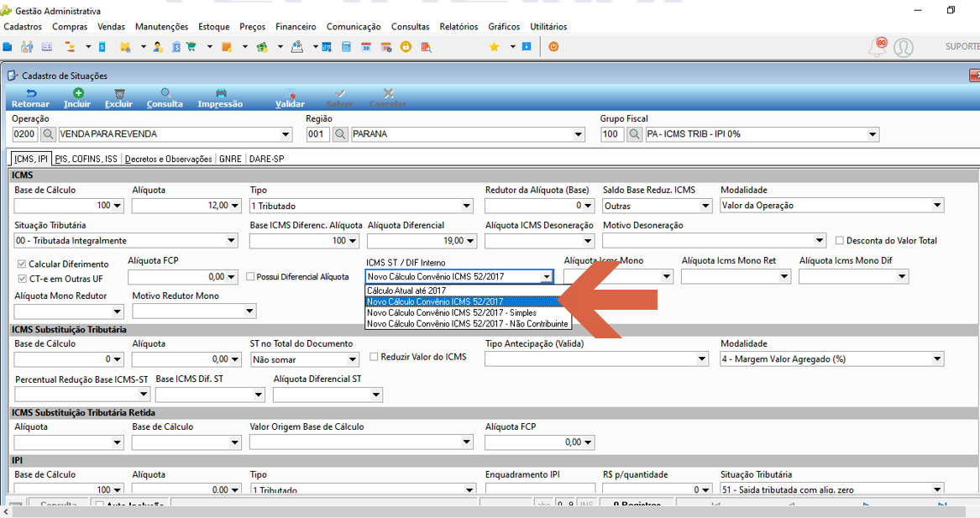Check the Desconta do Valor Total option
Screen dimensions: 980x518
pos(840,241)
